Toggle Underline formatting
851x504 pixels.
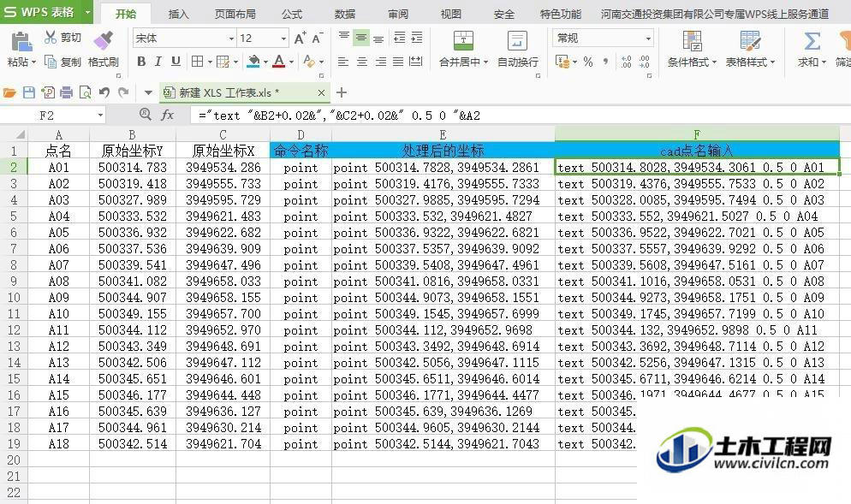[x=176, y=62]
